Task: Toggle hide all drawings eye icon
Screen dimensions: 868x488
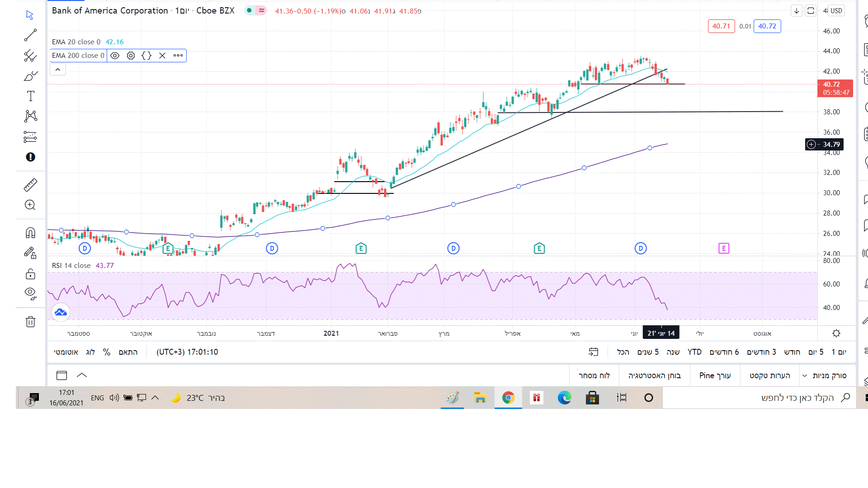Action: (30, 293)
